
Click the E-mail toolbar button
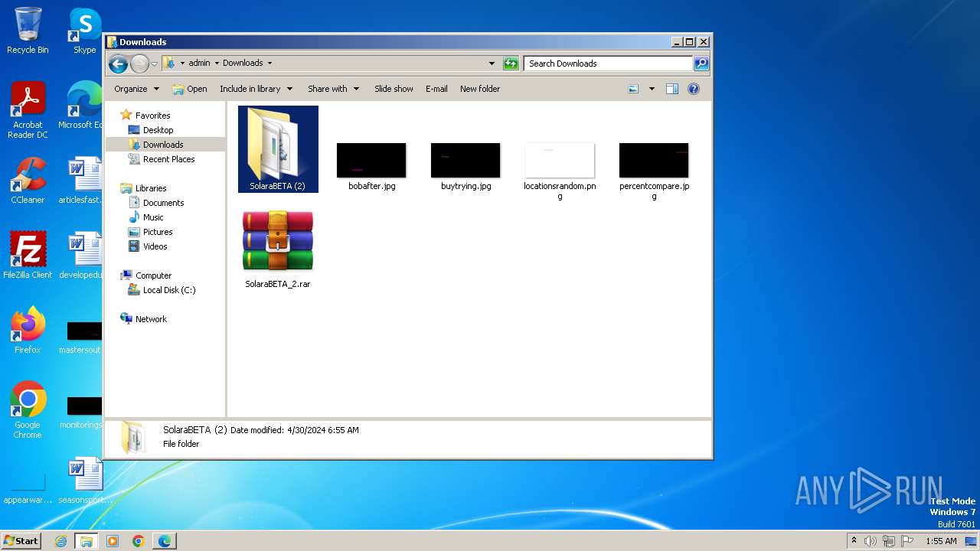click(x=436, y=89)
